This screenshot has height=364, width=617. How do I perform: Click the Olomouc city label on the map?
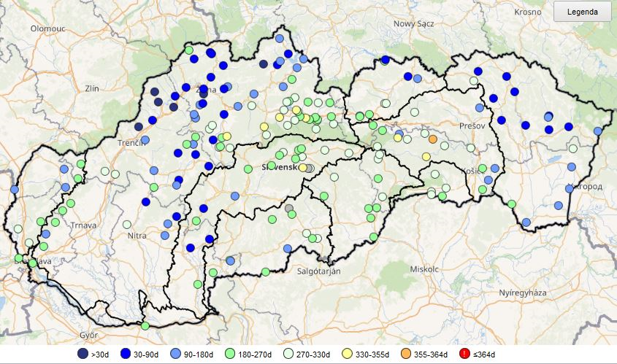point(48,28)
